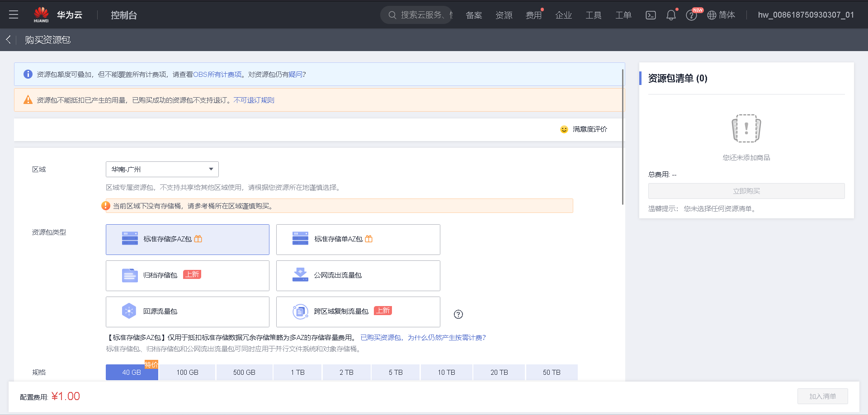Screen dimensions: 868x415
Task: Click the 加入清单 button
Action: pyautogui.click(x=822, y=396)
